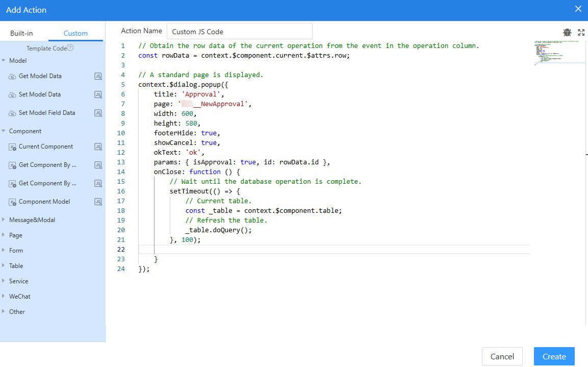This screenshot has width=588, height=367.
Task: Click 'const rowData' code on line 2
Action: tap(164, 56)
